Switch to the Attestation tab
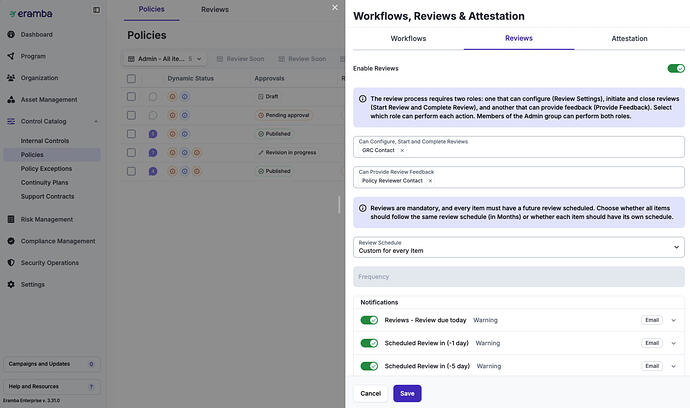This screenshot has height=408, width=690. point(629,38)
